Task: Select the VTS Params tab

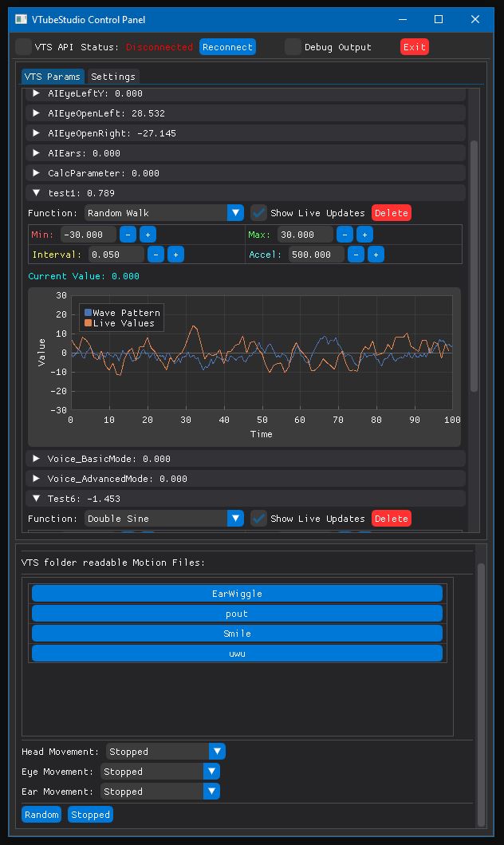Action: click(53, 77)
